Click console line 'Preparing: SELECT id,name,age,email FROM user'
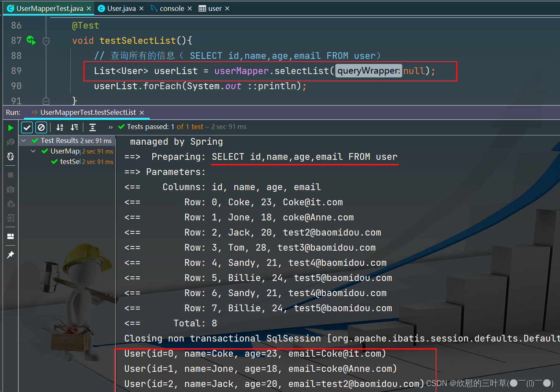The image size is (560, 392). [x=261, y=157]
